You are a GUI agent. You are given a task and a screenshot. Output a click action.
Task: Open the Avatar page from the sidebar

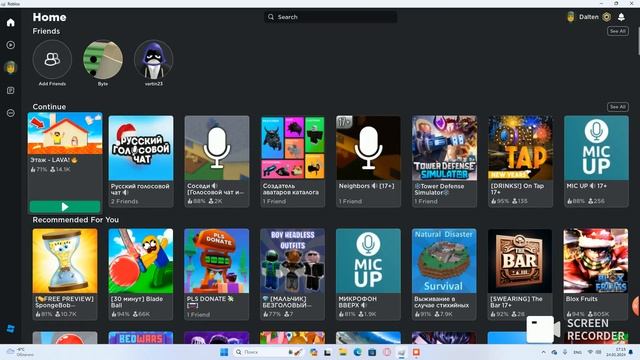[x=11, y=67]
